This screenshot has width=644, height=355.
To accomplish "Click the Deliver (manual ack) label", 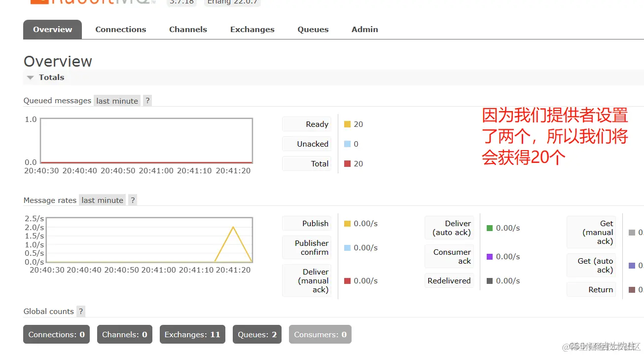I will click(x=306, y=280).
